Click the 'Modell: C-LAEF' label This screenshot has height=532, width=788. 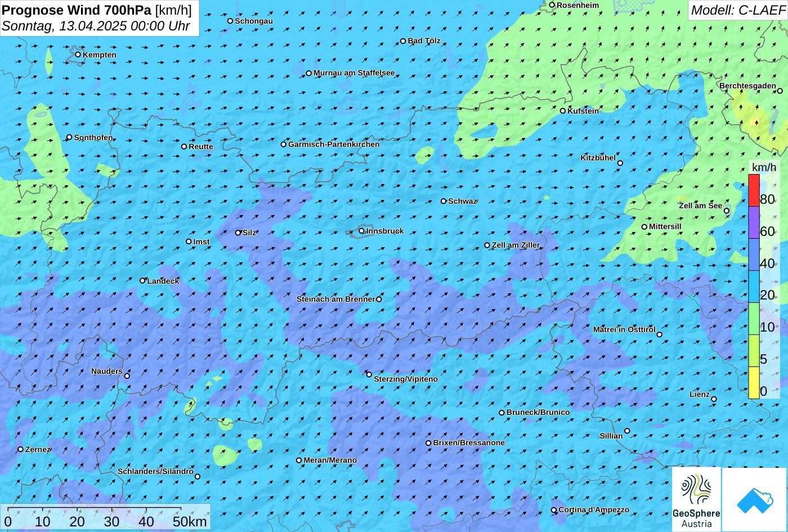(737, 10)
